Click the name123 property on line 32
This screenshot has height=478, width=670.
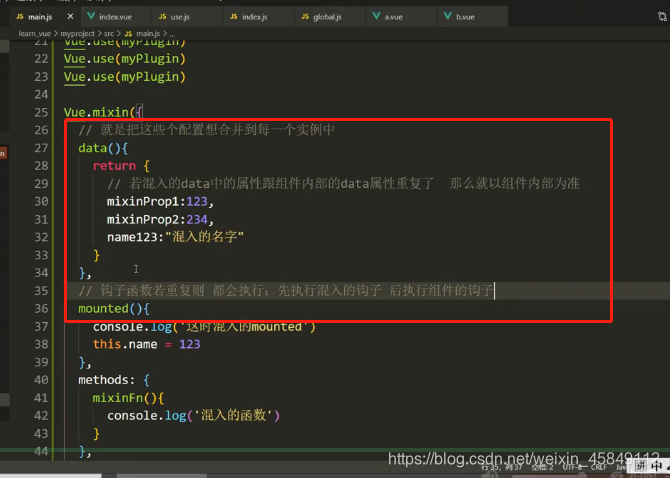point(132,237)
